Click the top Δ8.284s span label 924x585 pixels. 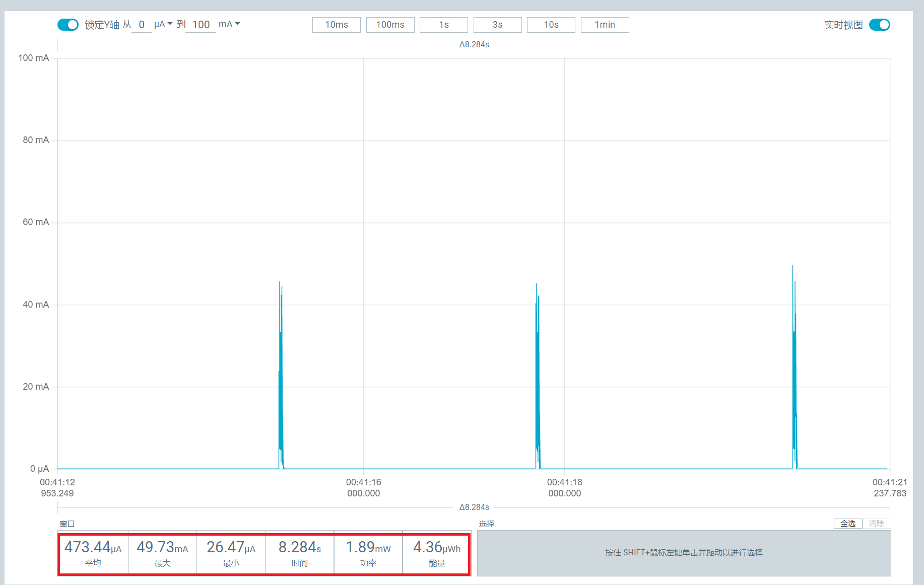point(474,44)
